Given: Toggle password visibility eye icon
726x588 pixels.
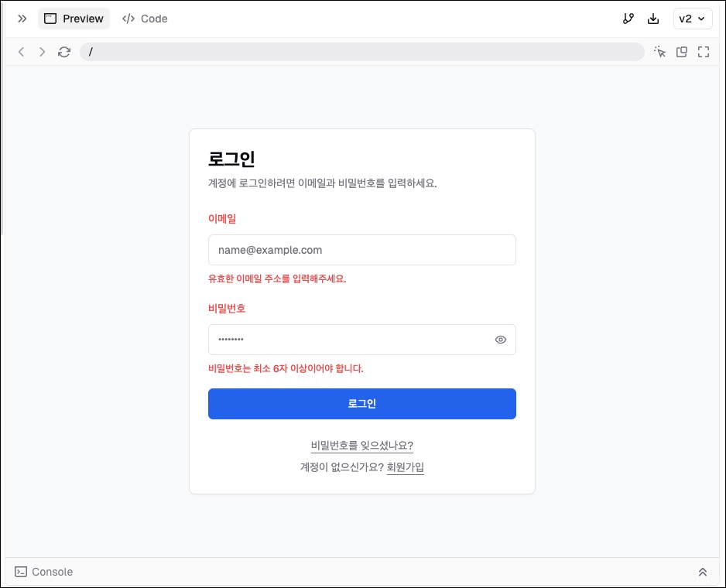Looking at the screenshot, I should coord(501,340).
